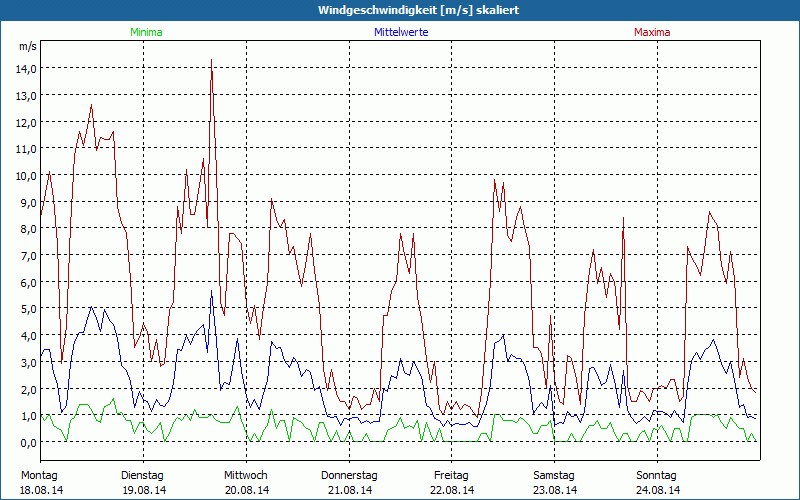The image size is (800, 500).
Task: Click the 22.08.14 date label
Action: click(452, 490)
